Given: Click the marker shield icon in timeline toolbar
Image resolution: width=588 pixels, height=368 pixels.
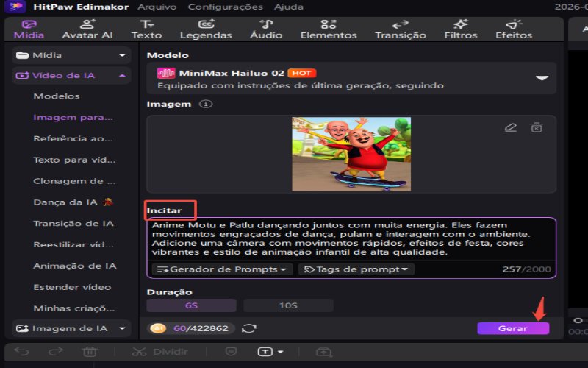Looking at the screenshot, I should [x=231, y=352].
